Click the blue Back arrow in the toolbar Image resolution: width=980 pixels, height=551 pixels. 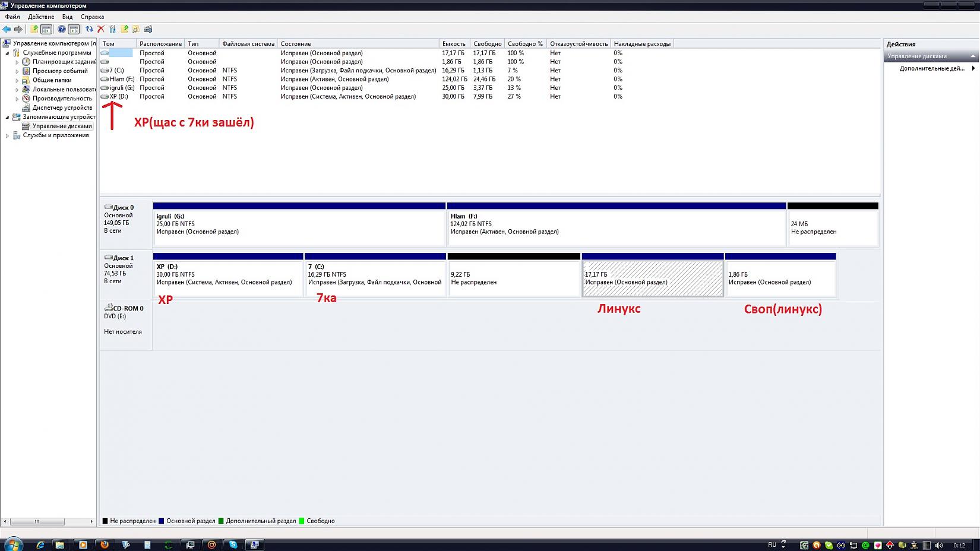click(x=7, y=29)
